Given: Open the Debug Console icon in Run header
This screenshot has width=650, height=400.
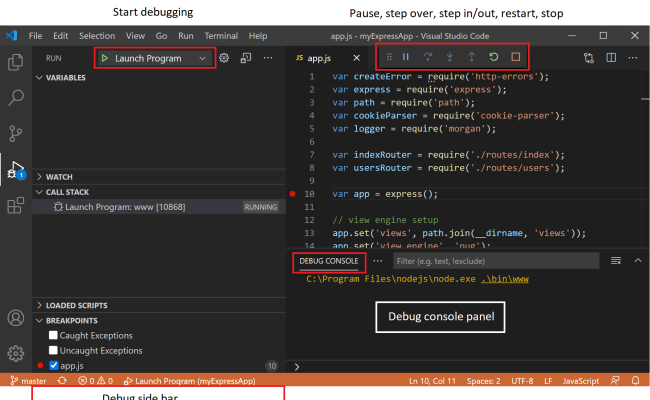Looking at the screenshot, I should pos(246,58).
